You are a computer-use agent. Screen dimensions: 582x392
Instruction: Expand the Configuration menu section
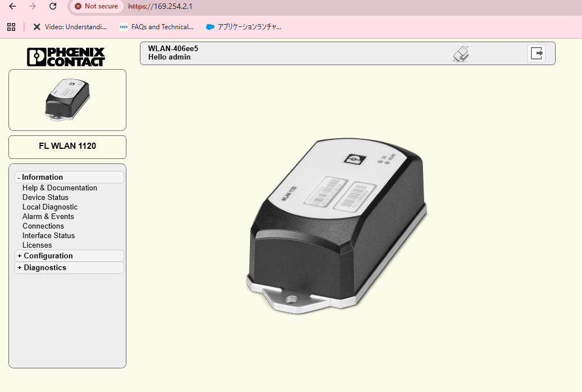pos(48,256)
